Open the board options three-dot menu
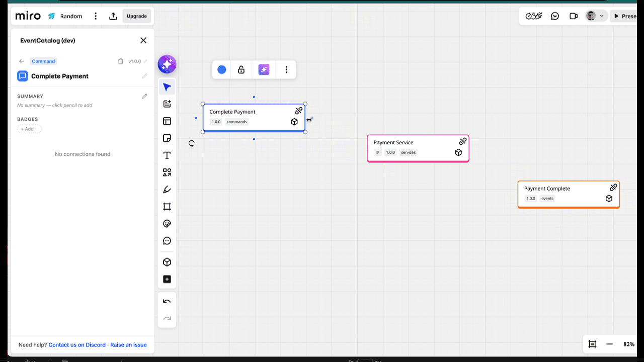Viewport: 644px width, 362px height. [96, 16]
